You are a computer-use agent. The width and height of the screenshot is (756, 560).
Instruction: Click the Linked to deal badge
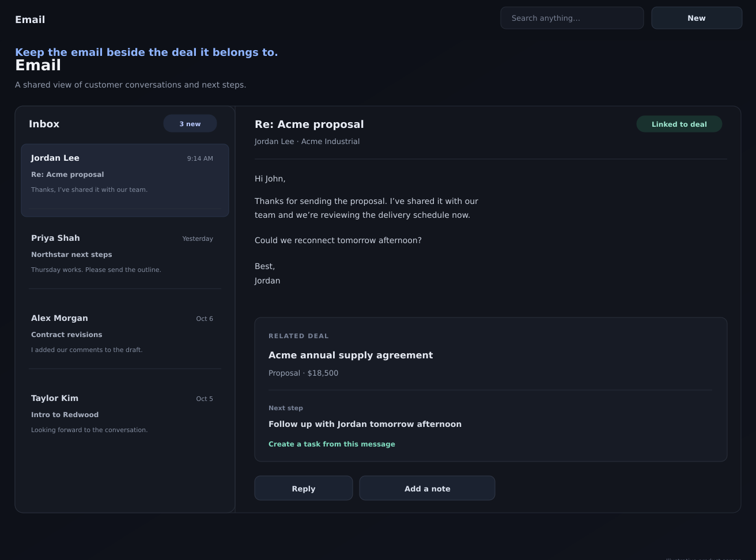(679, 124)
